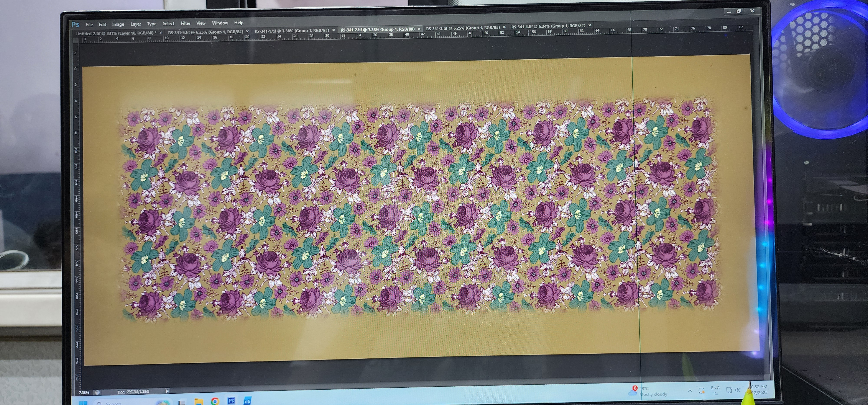Open the Filter menu
The image size is (868, 405).
[x=185, y=24]
